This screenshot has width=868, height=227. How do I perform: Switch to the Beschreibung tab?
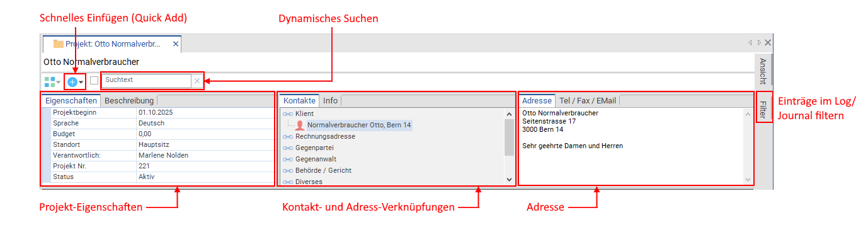[x=129, y=100]
